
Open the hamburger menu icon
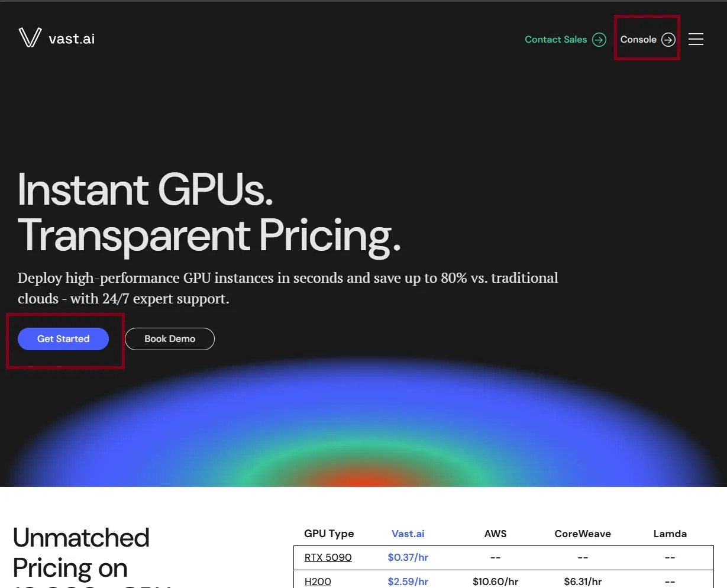[696, 39]
